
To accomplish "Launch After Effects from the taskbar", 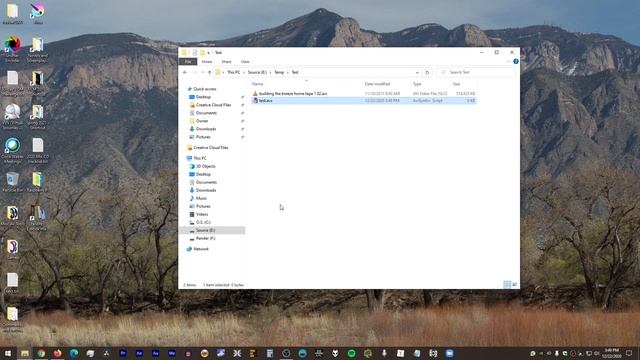I will coord(139,353).
